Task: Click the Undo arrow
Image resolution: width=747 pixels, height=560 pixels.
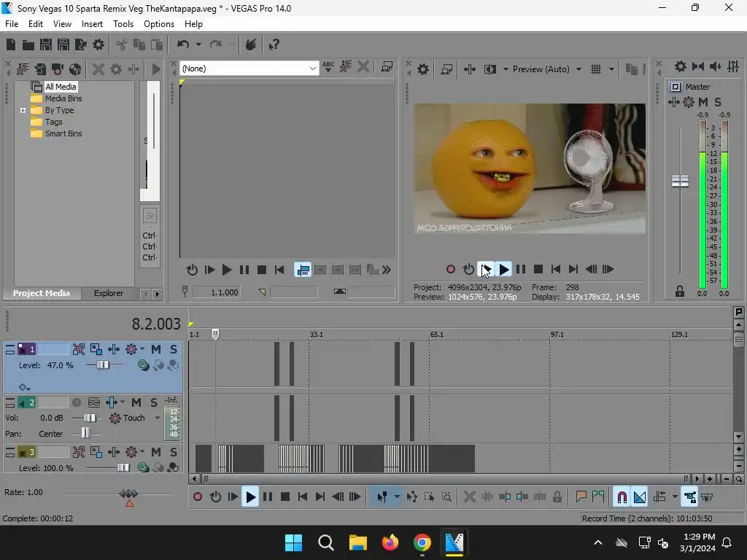Action: (x=183, y=44)
